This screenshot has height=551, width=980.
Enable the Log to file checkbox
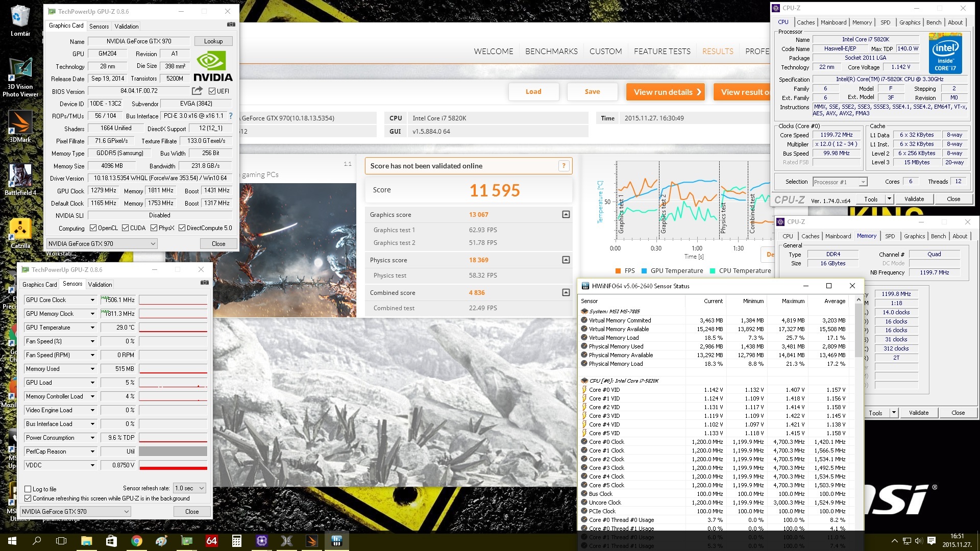click(28, 489)
